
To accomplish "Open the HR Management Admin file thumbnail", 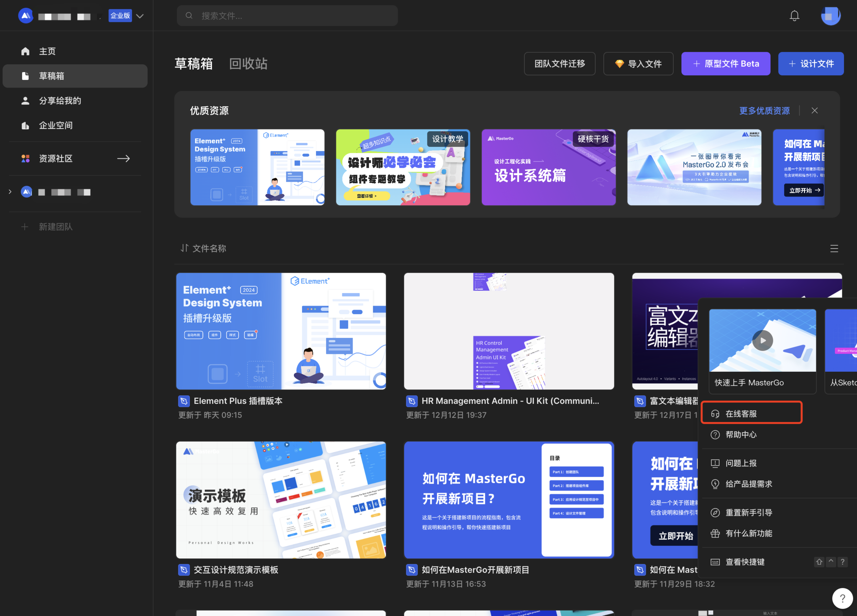I will click(509, 331).
